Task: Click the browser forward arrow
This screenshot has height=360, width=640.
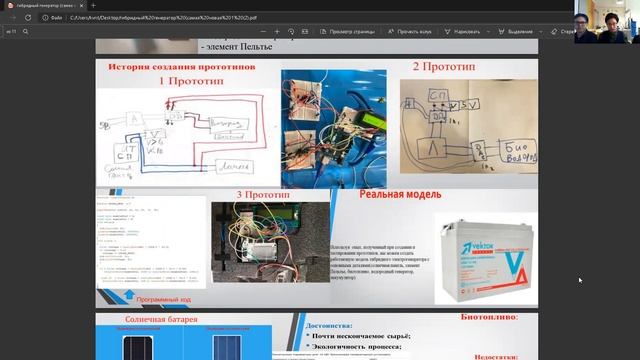Action: click(13, 18)
